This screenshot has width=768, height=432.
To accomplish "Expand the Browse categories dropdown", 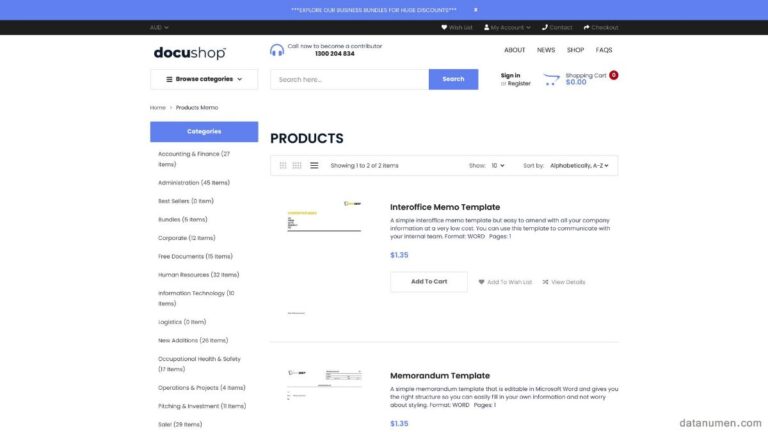I will tap(204, 79).
